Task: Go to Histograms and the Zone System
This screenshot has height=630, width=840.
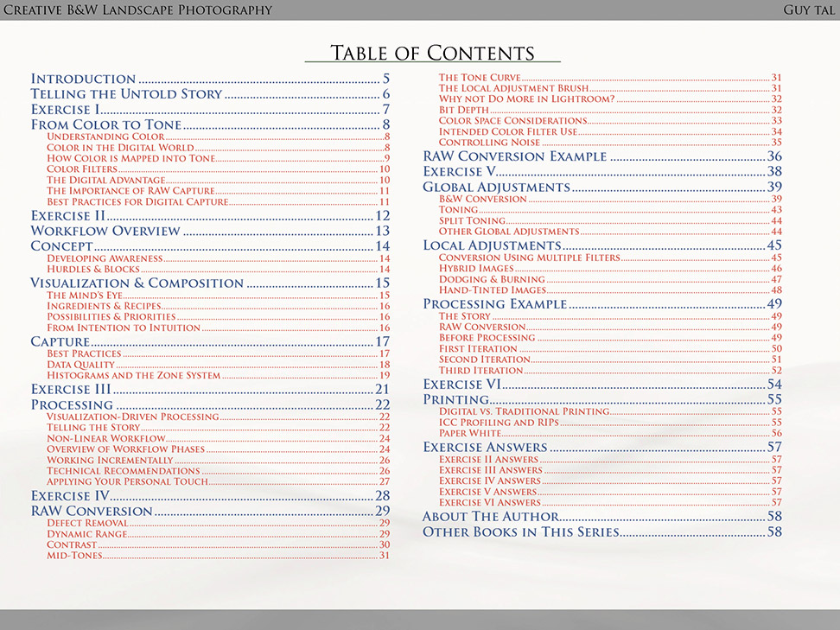Action: [218, 375]
